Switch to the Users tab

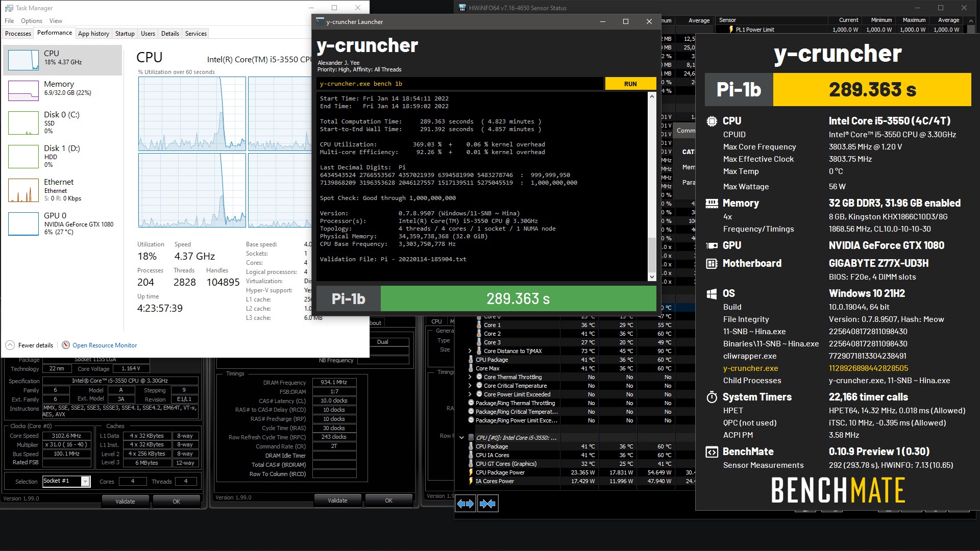pyautogui.click(x=148, y=34)
